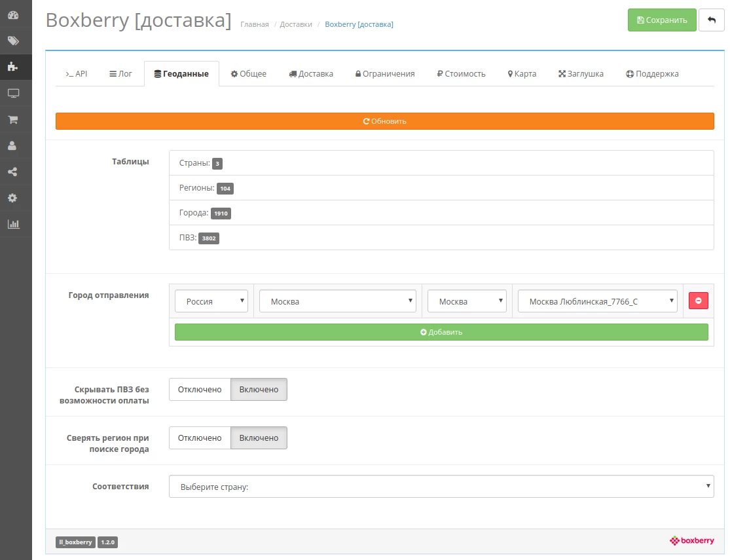730x560 pixels.
Task: Set Скрывать ПВЗ без возможности оплаты to Включено
Action: 259,390
